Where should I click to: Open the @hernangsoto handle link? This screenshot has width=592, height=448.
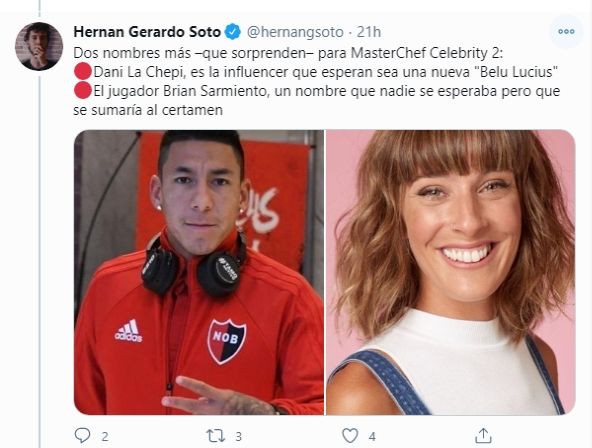pos(295,32)
